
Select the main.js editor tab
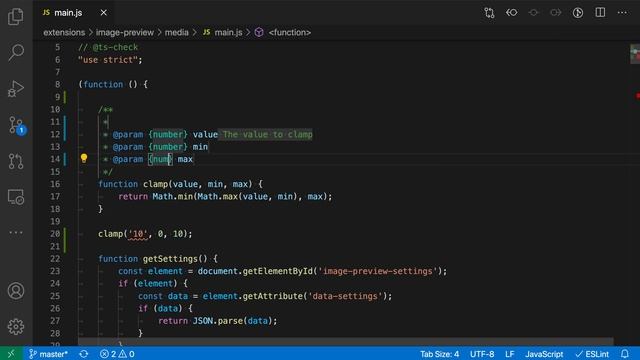click(74, 13)
